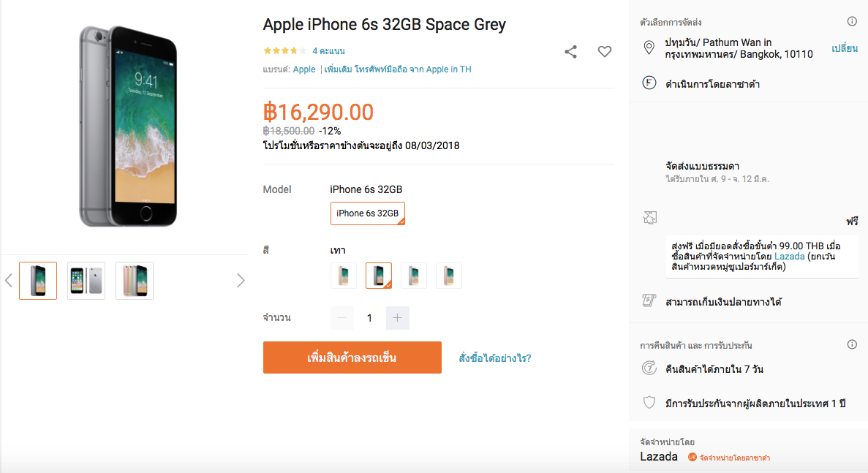Click the warranty shield icon
The image size is (868, 473).
(x=648, y=403)
